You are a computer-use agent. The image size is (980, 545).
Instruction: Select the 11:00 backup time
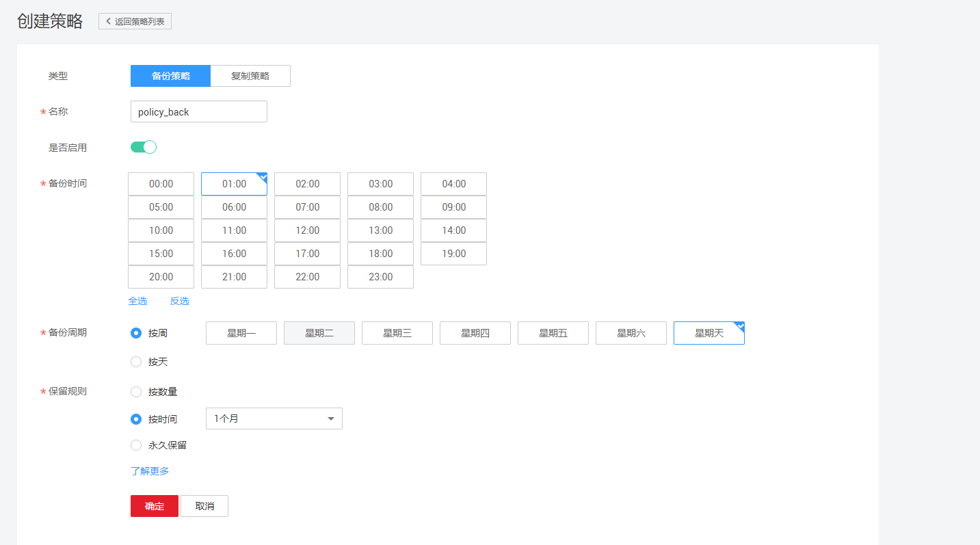[234, 230]
